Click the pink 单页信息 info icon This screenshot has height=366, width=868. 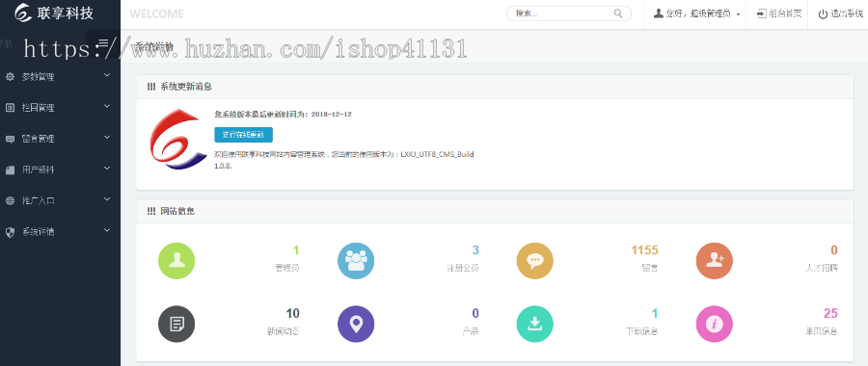point(714,324)
